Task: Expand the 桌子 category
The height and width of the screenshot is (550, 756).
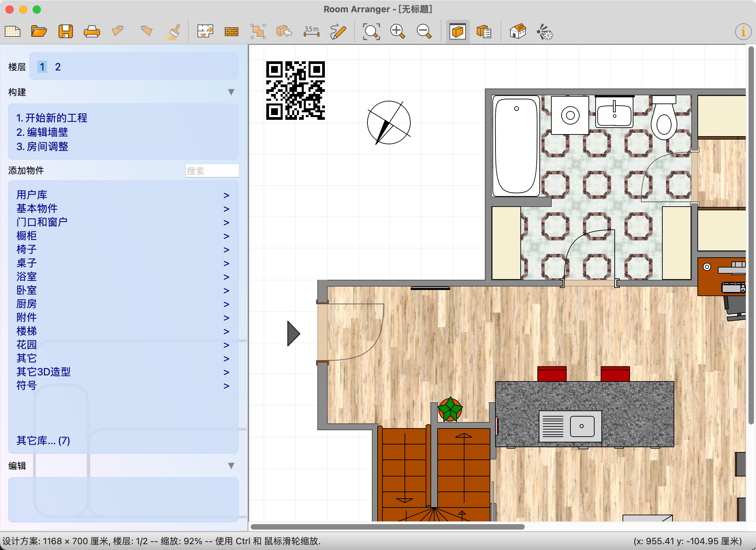Action: 123,263
